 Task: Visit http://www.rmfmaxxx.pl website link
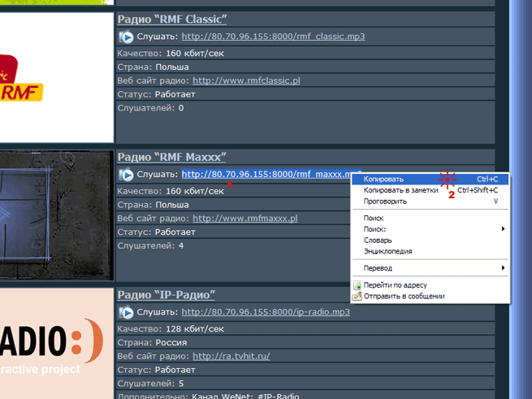click(245, 219)
